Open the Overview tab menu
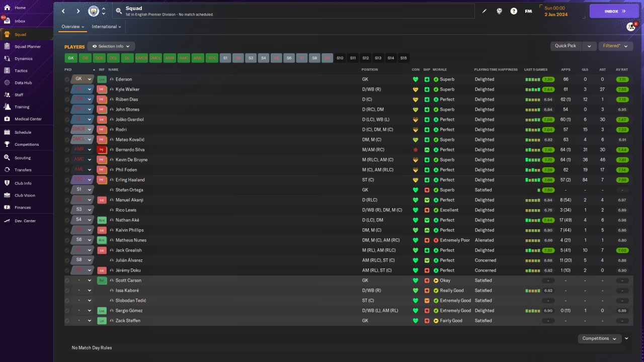The width and height of the screenshot is (644, 362). point(73,27)
